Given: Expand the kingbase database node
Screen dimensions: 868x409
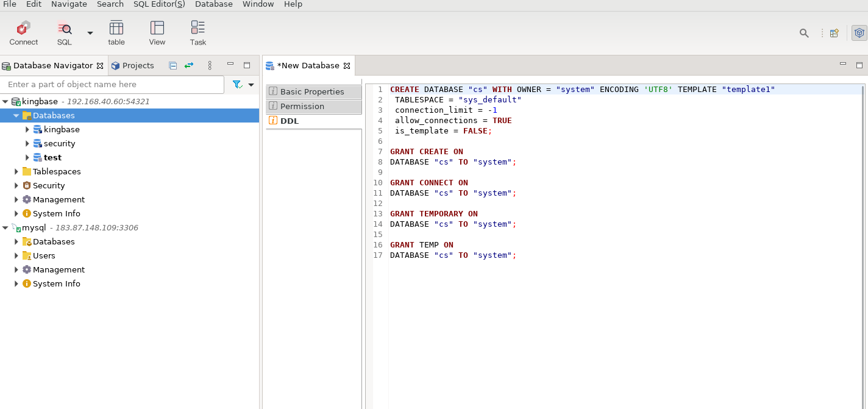Looking at the screenshot, I should 27,130.
